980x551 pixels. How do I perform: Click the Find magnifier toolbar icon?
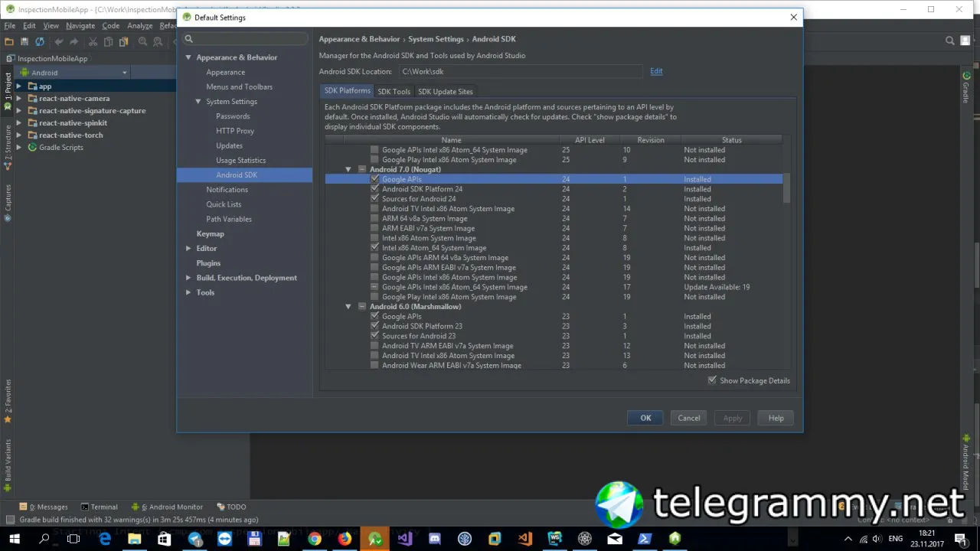[x=142, y=41]
